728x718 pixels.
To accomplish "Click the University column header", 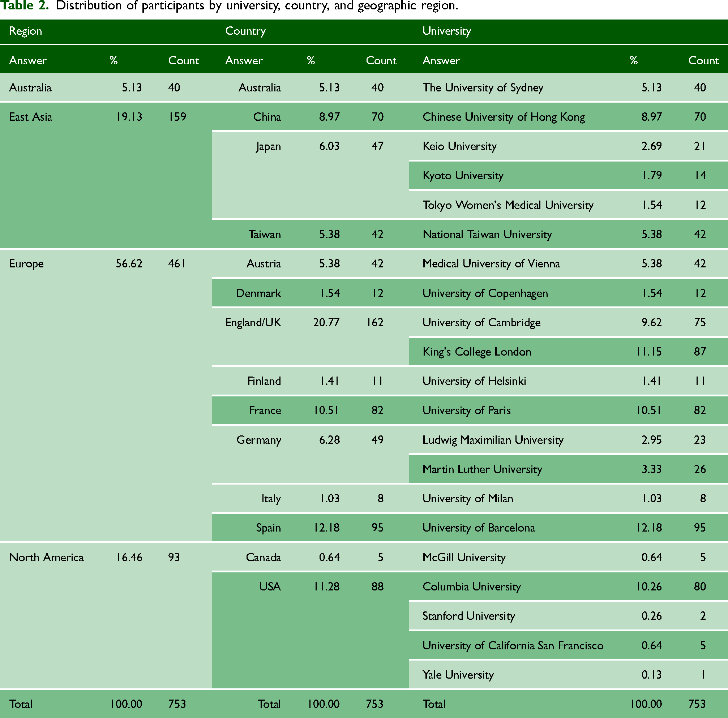I will (446, 31).
